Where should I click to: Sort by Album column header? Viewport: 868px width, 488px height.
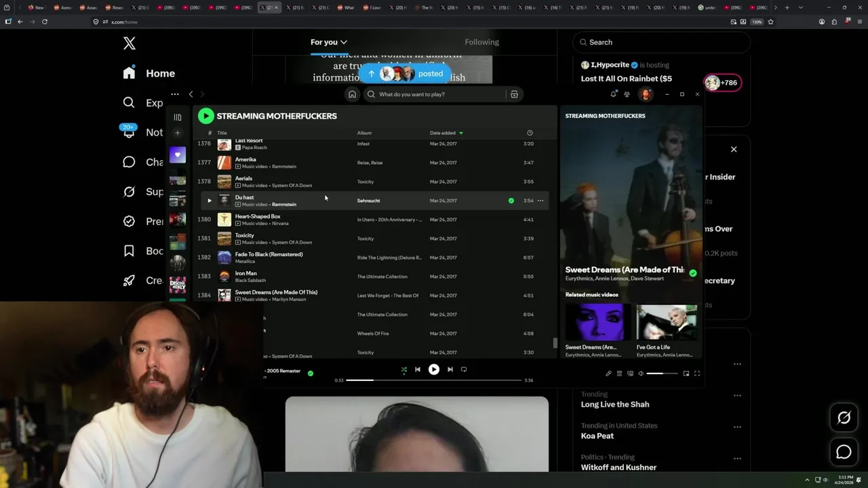(x=364, y=133)
